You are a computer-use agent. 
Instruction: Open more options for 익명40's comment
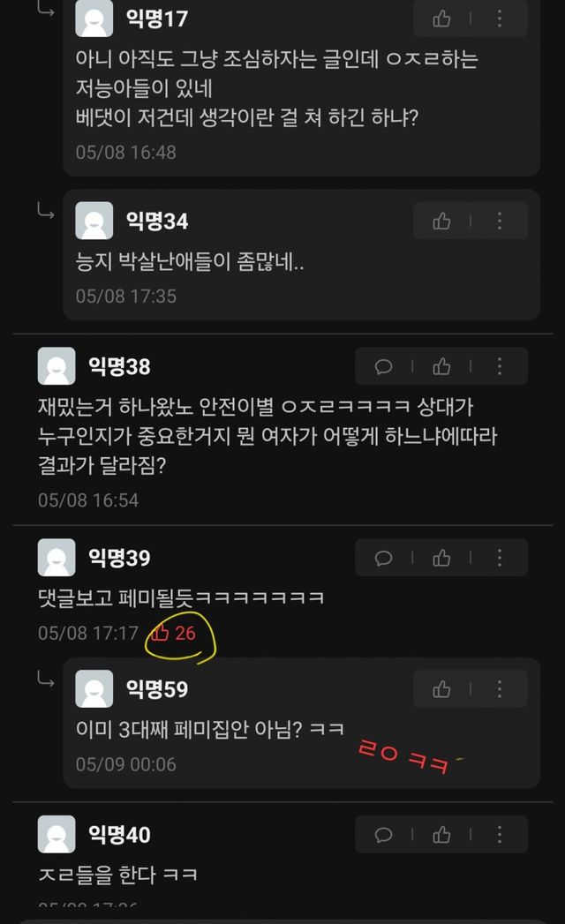pos(500,835)
